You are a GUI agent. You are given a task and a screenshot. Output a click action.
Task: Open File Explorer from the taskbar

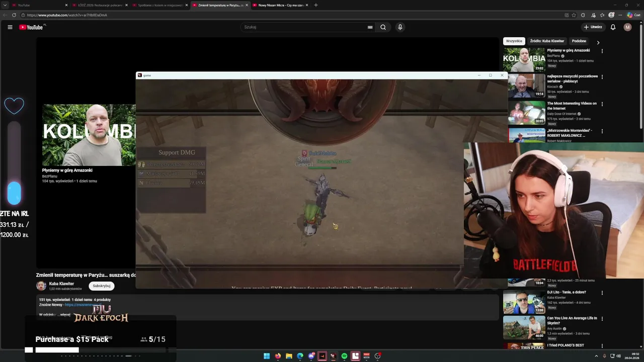pos(289,356)
